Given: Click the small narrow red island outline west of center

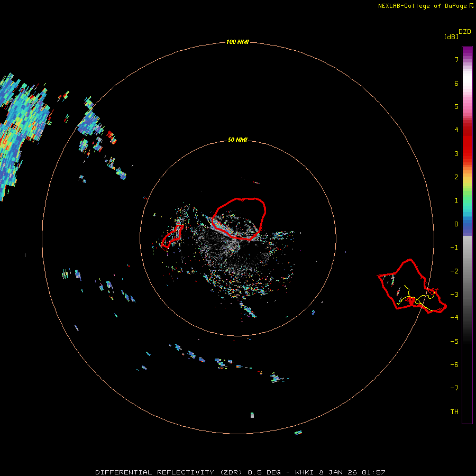Looking at the screenshot, I should click(172, 237).
